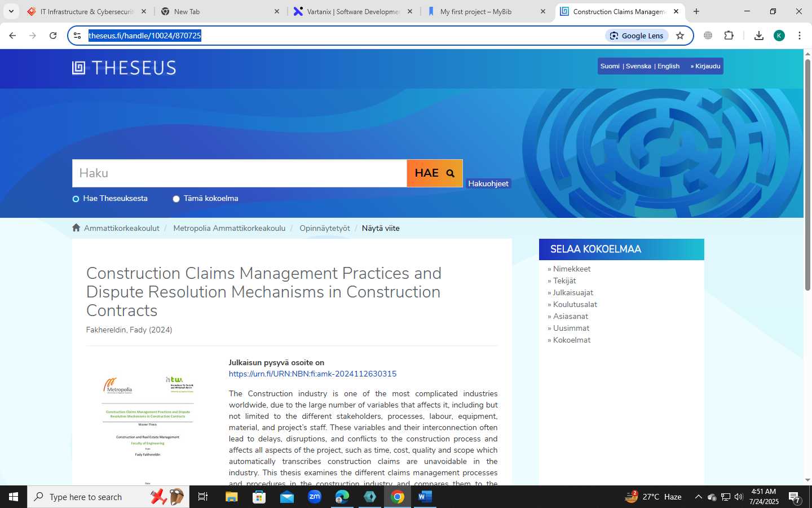
Task: Open the Downloads icon in Chrome toolbar
Action: (759, 36)
